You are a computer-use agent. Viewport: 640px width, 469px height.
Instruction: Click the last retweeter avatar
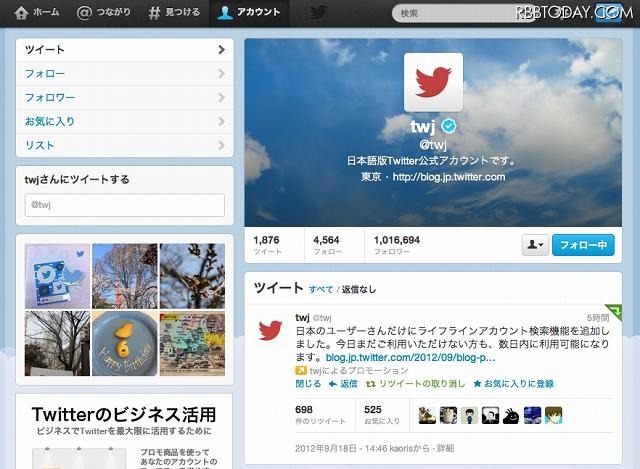point(553,416)
